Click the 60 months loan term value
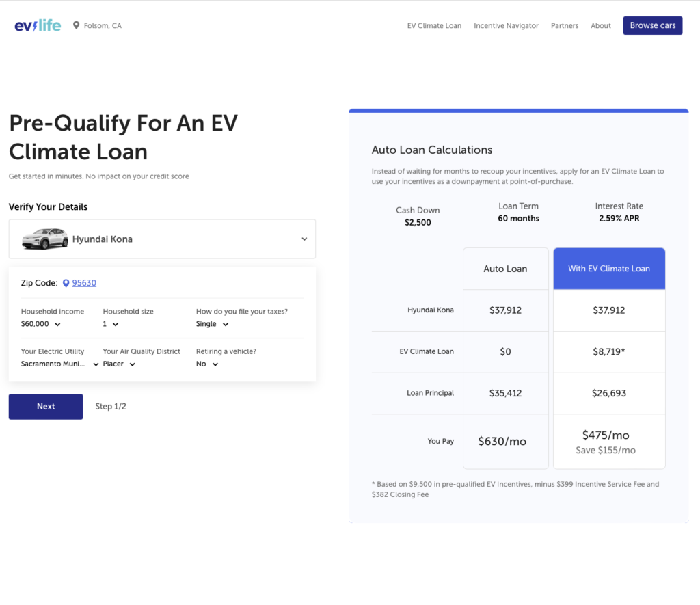This screenshot has width=700, height=605. (x=518, y=218)
